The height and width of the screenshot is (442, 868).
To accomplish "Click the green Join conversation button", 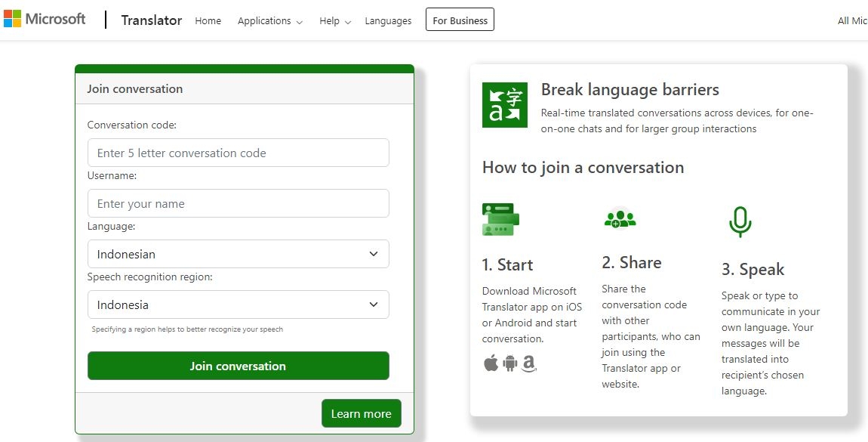I will tap(238, 366).
